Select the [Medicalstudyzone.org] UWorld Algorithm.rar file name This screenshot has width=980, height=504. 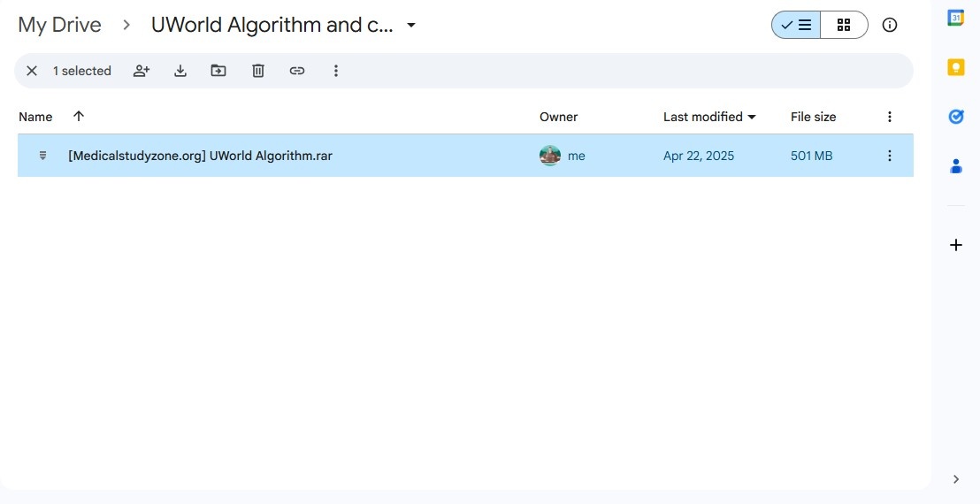pyautogui.click(x=200, y=156)
